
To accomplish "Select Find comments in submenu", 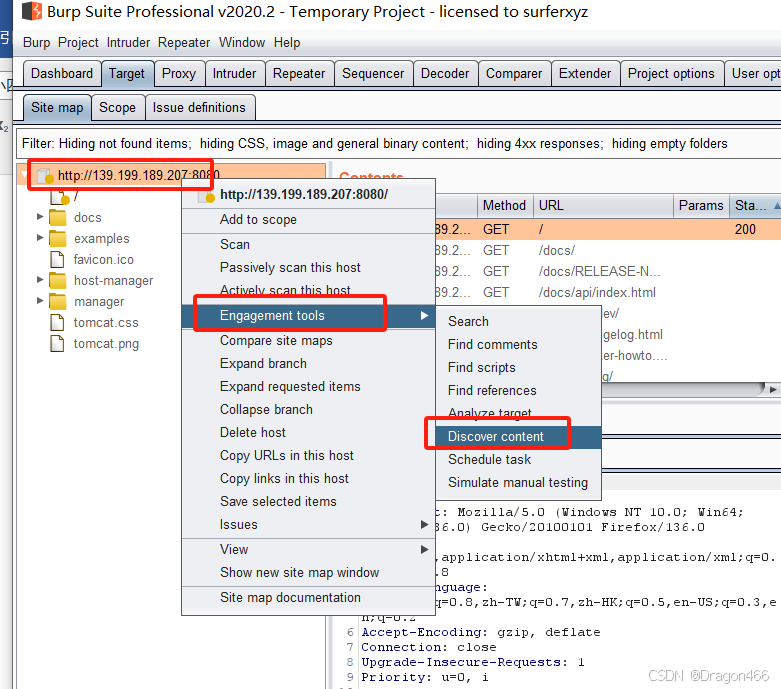I will pos(519,345).
